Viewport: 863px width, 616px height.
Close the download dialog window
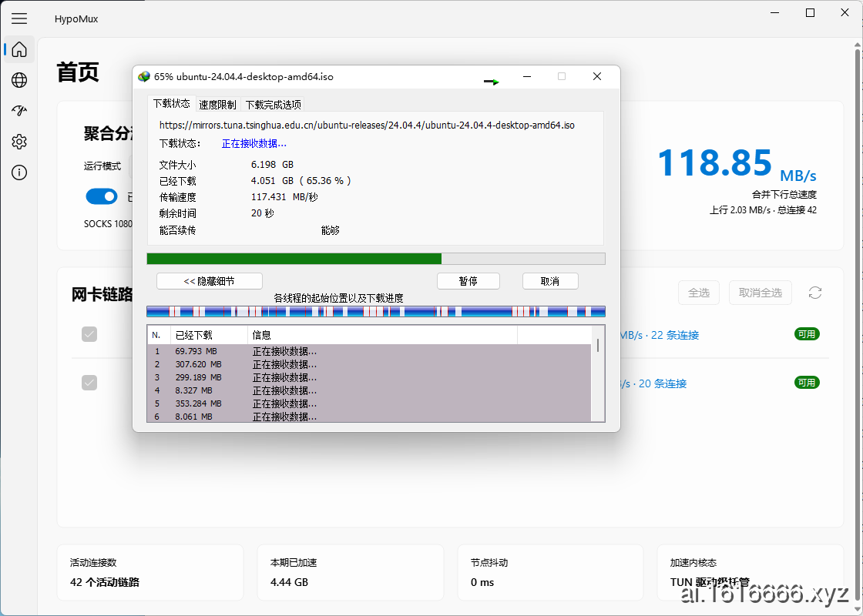click(597, 76)
